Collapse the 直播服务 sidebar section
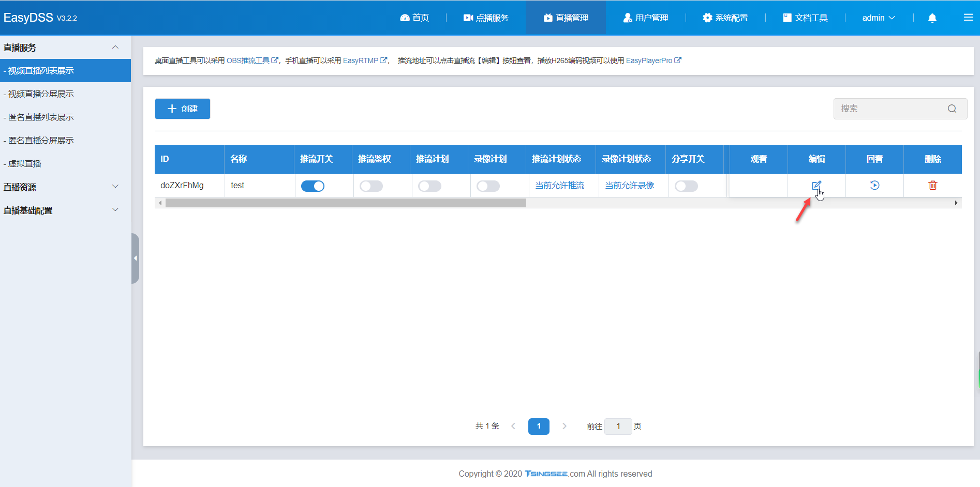Viewport: 980px width, 487px height. (115, 47)
